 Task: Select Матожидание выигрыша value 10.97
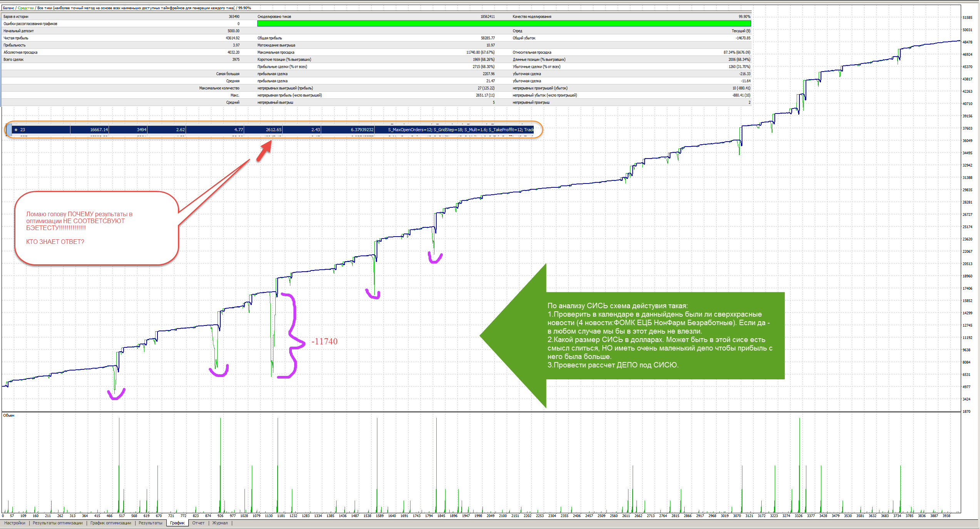491,45
